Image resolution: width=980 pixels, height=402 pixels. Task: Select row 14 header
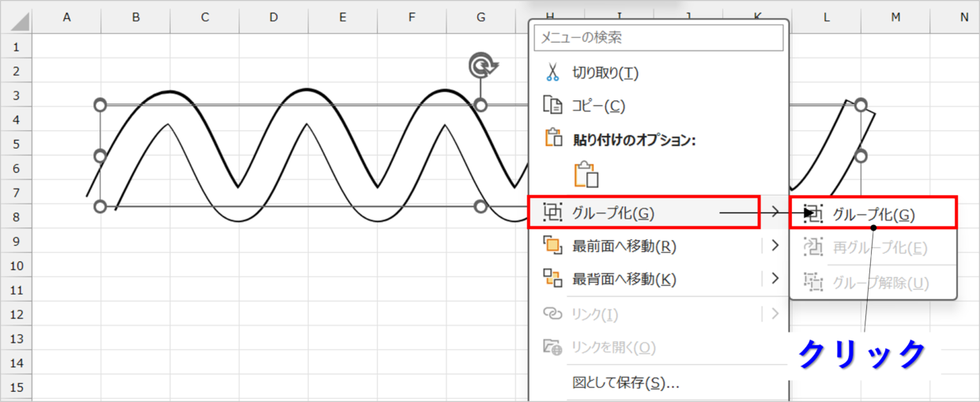click(17, 363)
